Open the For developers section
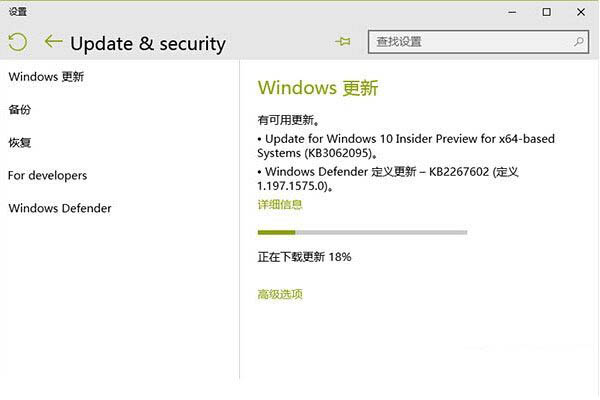The image size is (600, 400). pos(47,176)
